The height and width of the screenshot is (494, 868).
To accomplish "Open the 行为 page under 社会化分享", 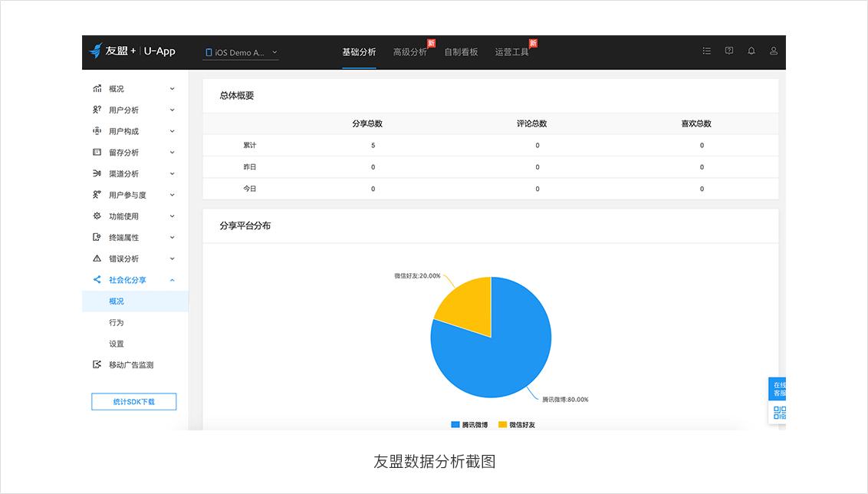I will click(x=117, y=322).
